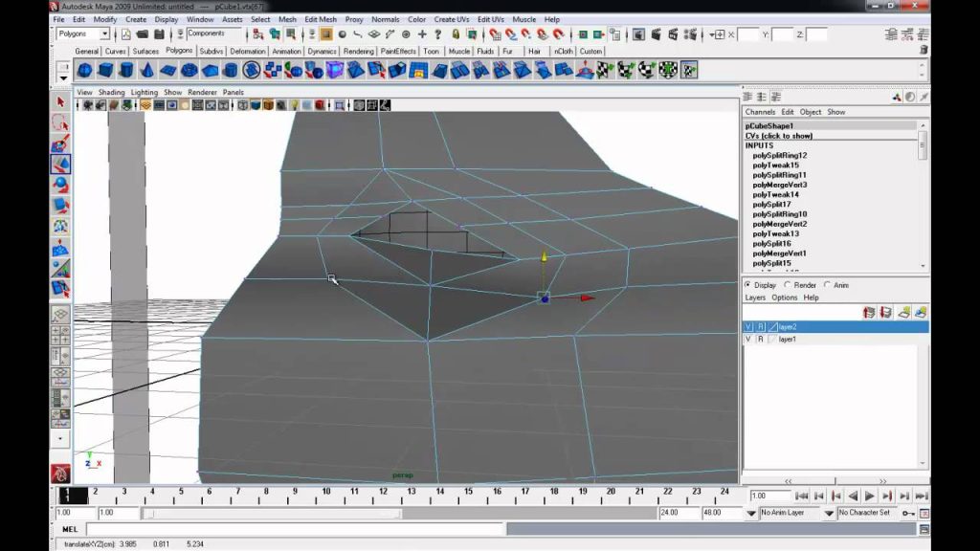Expand CVs (click to show) row

[x=779, y=136]
